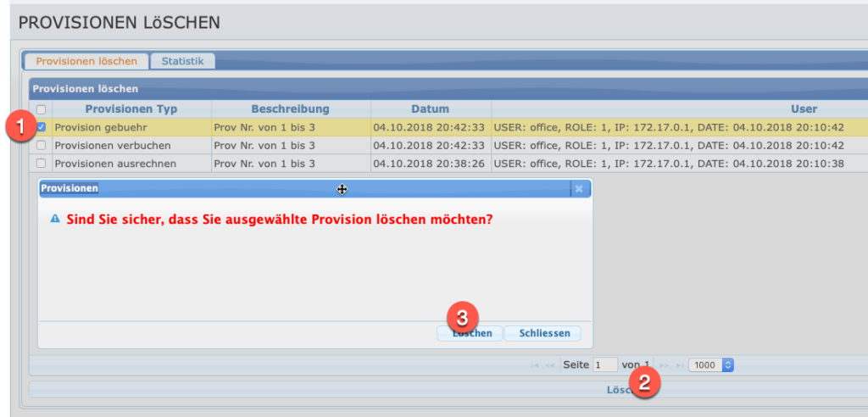Uncheck the Provision gebuehr row checkbox
Screen dimensions: 868x417
(41, 127)
